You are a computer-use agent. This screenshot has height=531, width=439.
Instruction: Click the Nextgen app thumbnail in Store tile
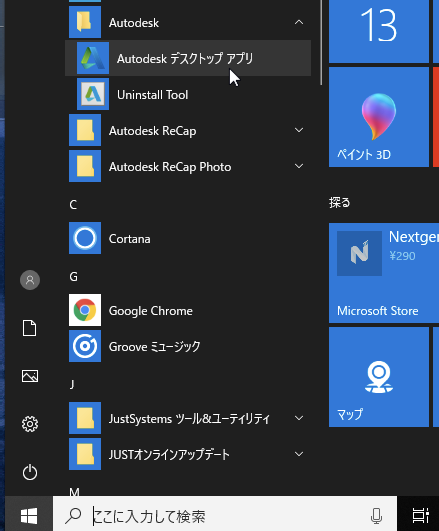tap(359, 253)
